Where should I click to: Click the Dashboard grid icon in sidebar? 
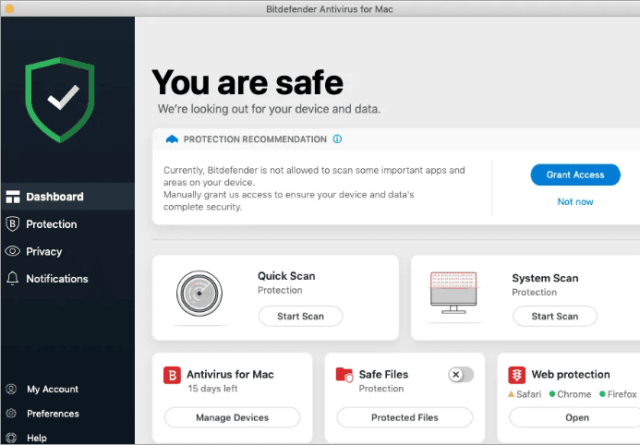coord(13,196)
